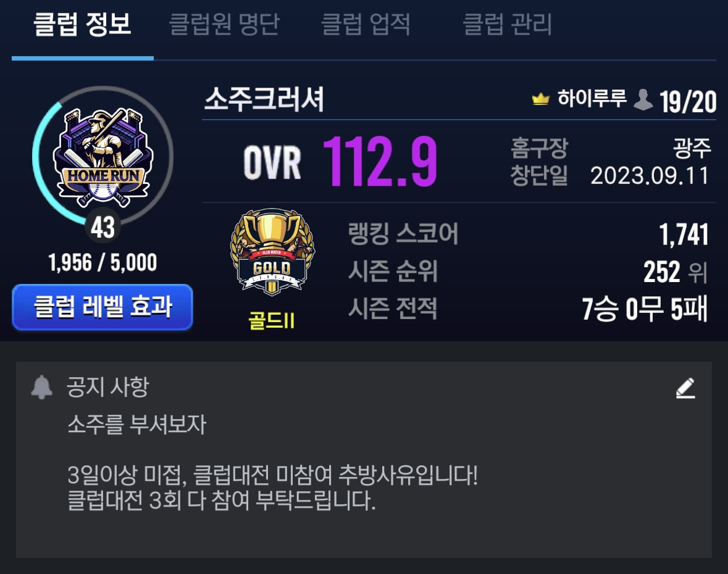
Task: Select the 클럽 정보 tab
Action: click(83, 24)
